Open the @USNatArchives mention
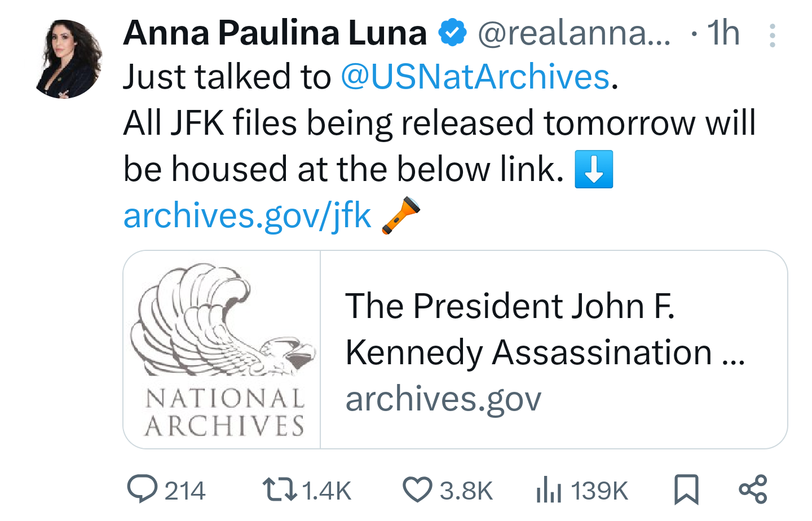This screenshot has height=521, width=812. 475,77
